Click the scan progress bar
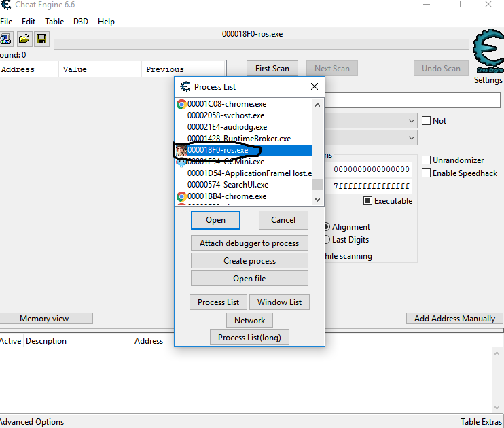 (x=262, y=44)
